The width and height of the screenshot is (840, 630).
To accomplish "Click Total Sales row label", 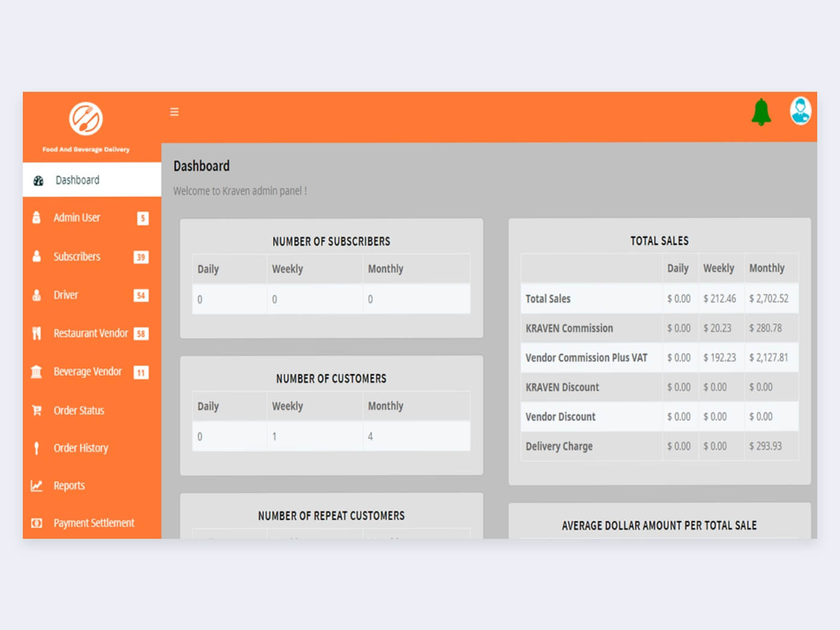I will click(548, 298).
